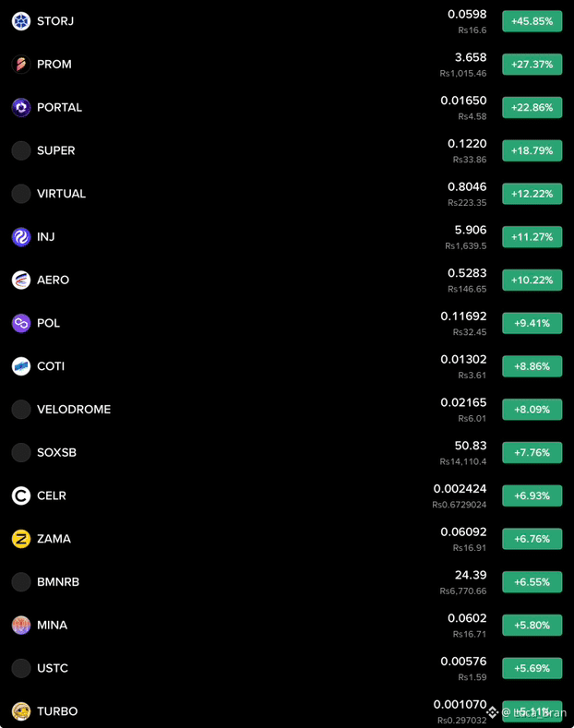Click the POL purple coin icon
The height and width of the screenshot is (728, 574).
coord(21,323)
